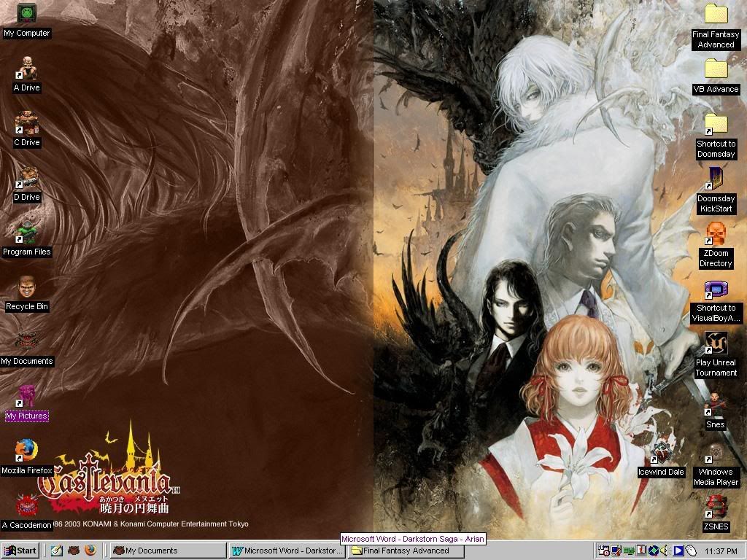747x560 pixels.
Task: Click the 11:37 PM clock
Action: 721,551
